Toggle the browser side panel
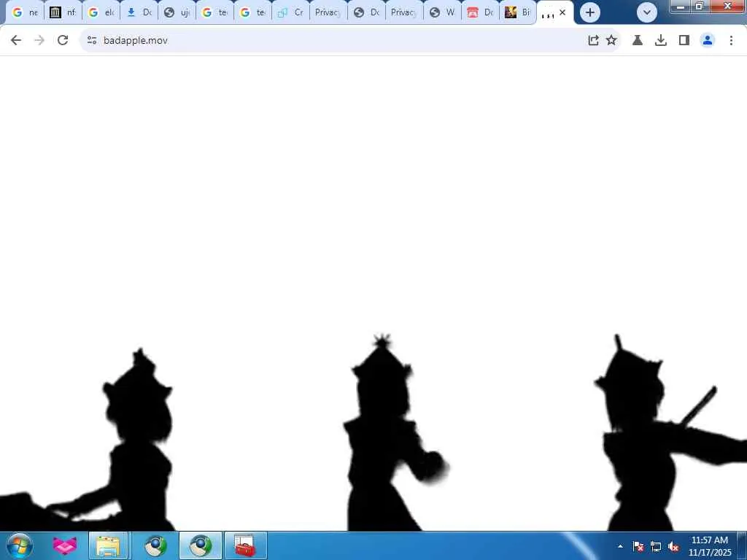Image resolution: width=747 pixels, height=560 pixels. [684, 41]
